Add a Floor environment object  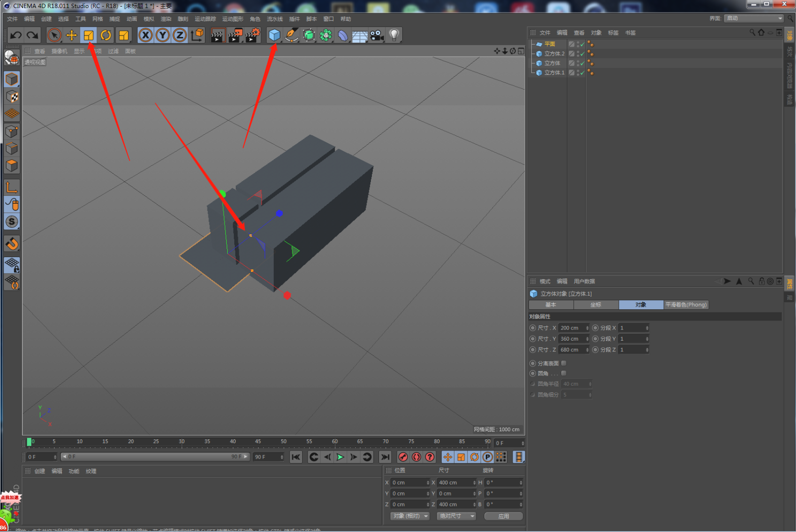360,35
